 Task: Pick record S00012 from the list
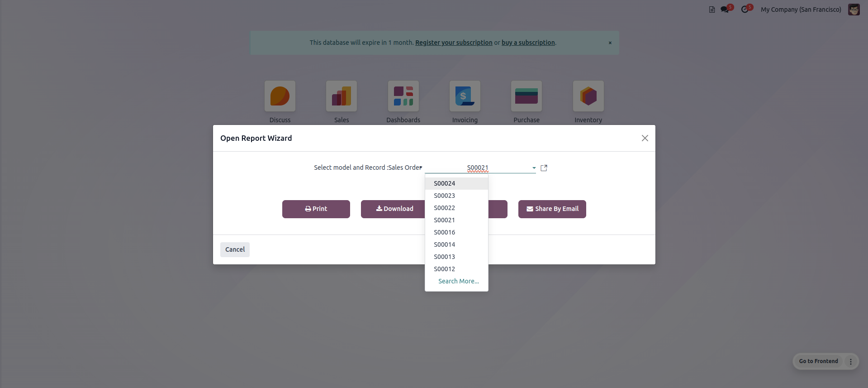(444, 269)
